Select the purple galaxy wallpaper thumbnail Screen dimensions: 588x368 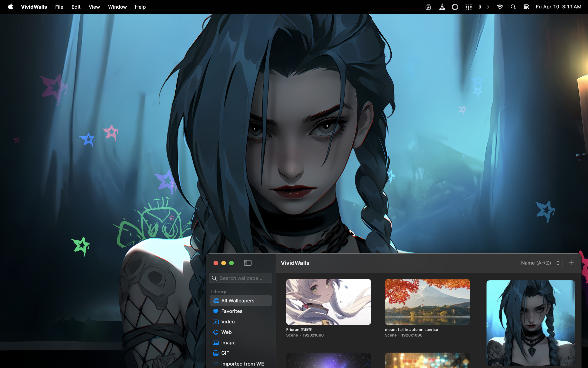tap(329, 360)
